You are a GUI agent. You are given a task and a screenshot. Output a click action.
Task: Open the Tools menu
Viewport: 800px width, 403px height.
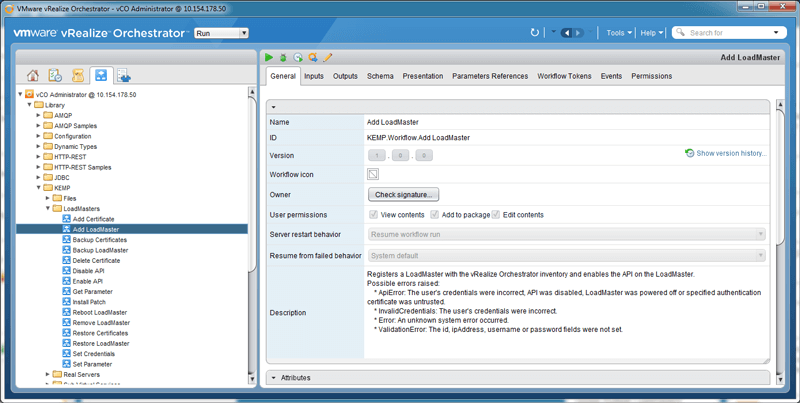619,33
